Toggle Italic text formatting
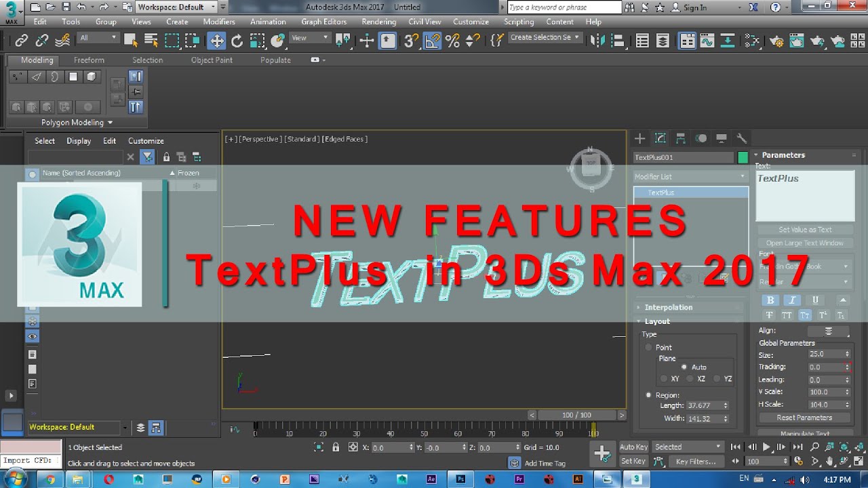Viewport: 868px width, 488px height. [791, 300]
